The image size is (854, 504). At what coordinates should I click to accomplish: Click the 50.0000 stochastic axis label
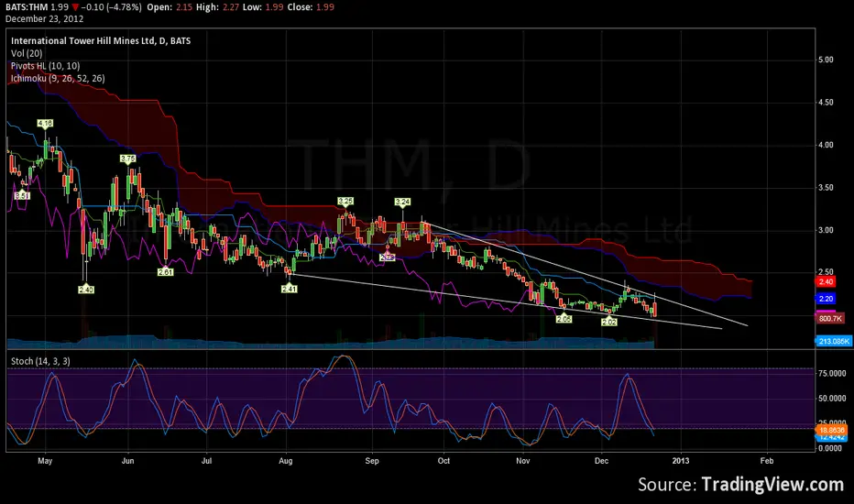tap(832, 399)
